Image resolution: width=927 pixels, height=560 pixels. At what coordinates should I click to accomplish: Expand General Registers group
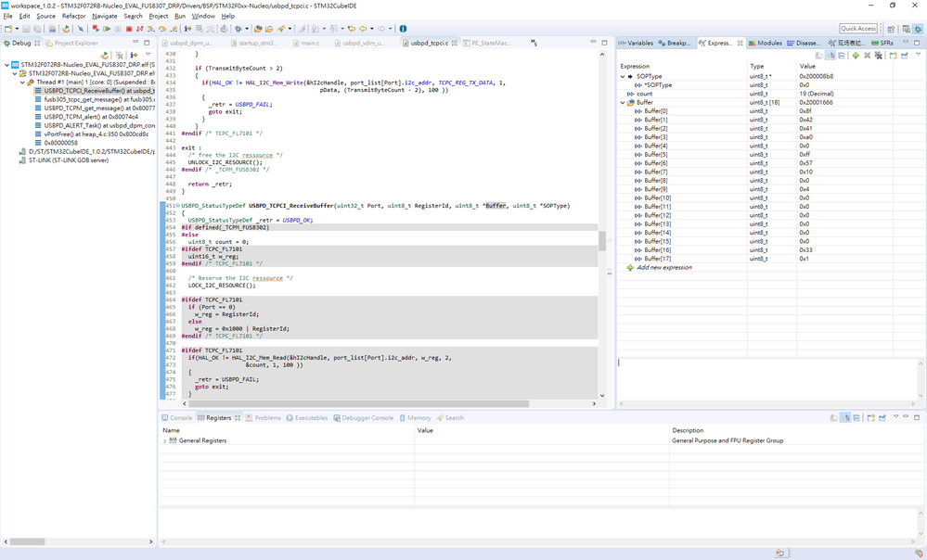click(165, 440)
